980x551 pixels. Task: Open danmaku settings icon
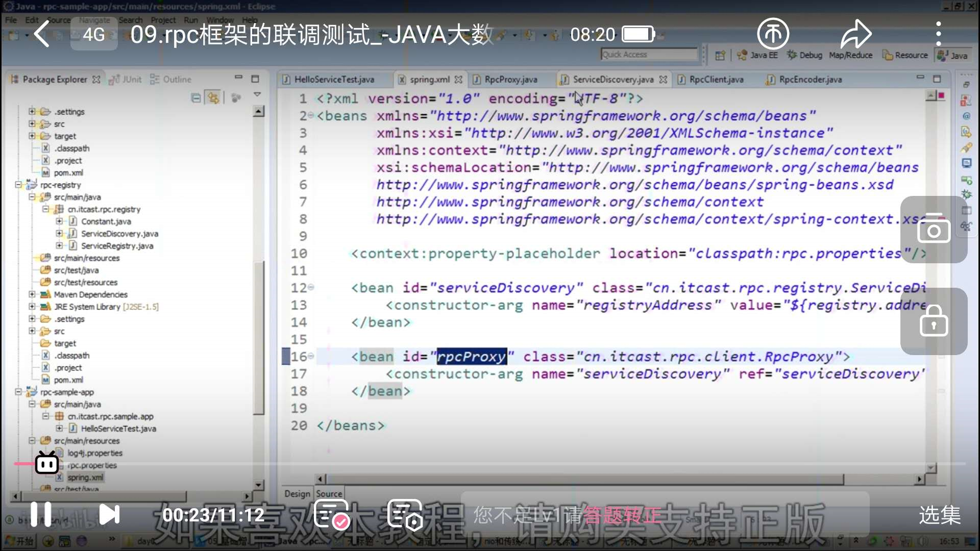tap(405, 514)
